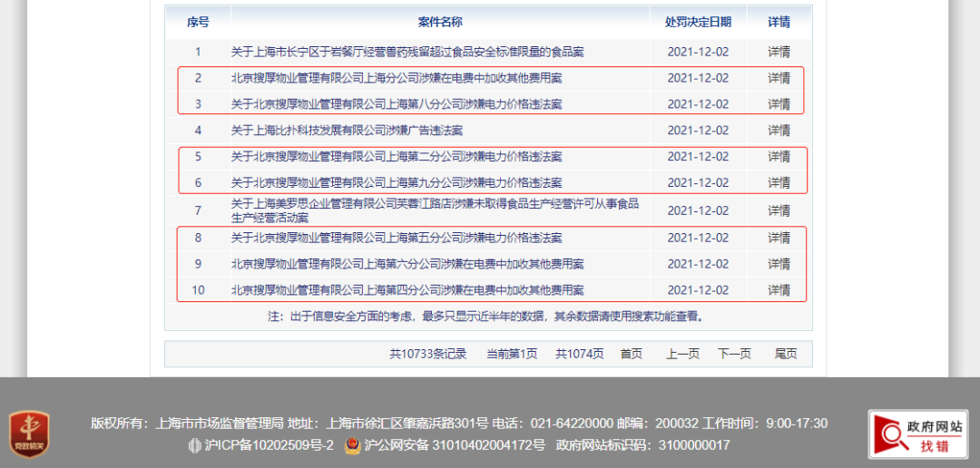Image resolution: width=980 pixels, height=468 pixels.
Task: Select case 上海美罗思企业管理有限公司芙蓉江路店
Action: tap(435, 210)
